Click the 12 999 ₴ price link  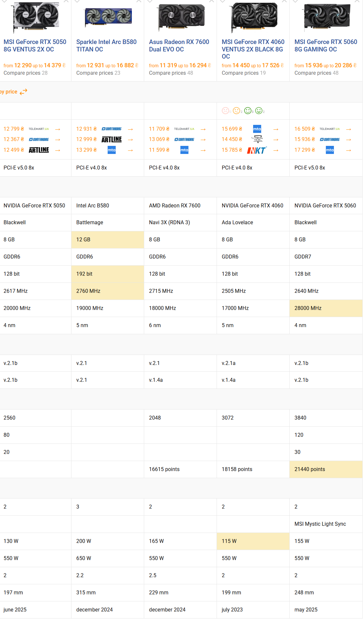[86, 139]
